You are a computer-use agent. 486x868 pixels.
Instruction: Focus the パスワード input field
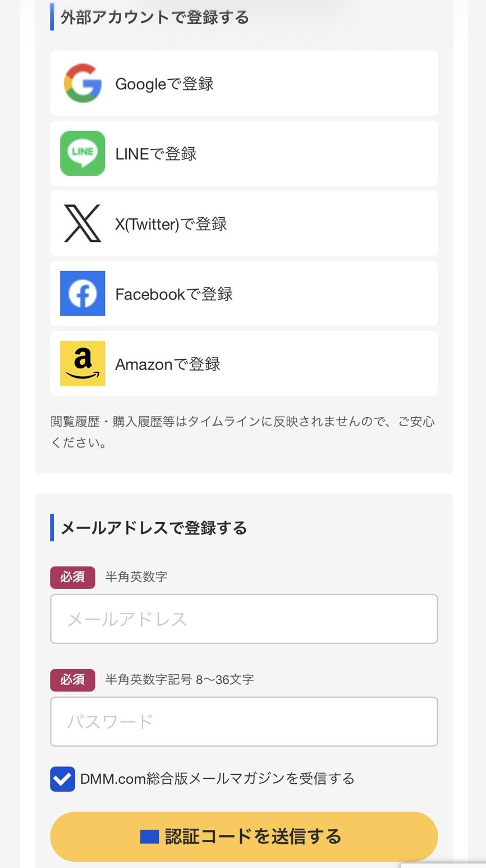click(244, 721)
